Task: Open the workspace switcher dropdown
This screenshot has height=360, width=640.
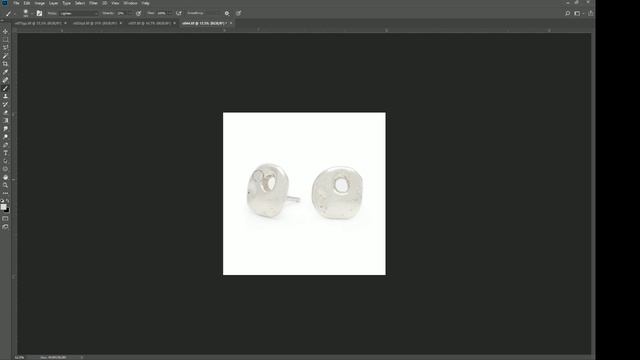Action: [x=578, y=13]
